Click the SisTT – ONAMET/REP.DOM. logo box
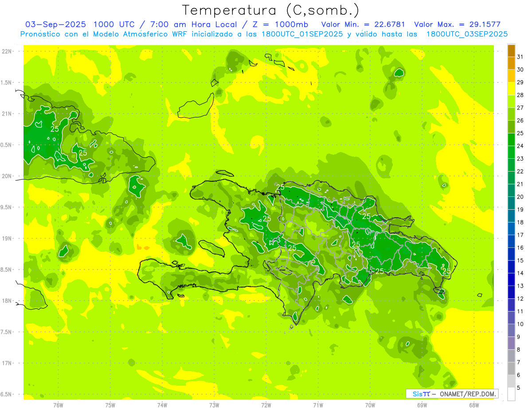Screen dimensions: 532x411 [452, 394]
